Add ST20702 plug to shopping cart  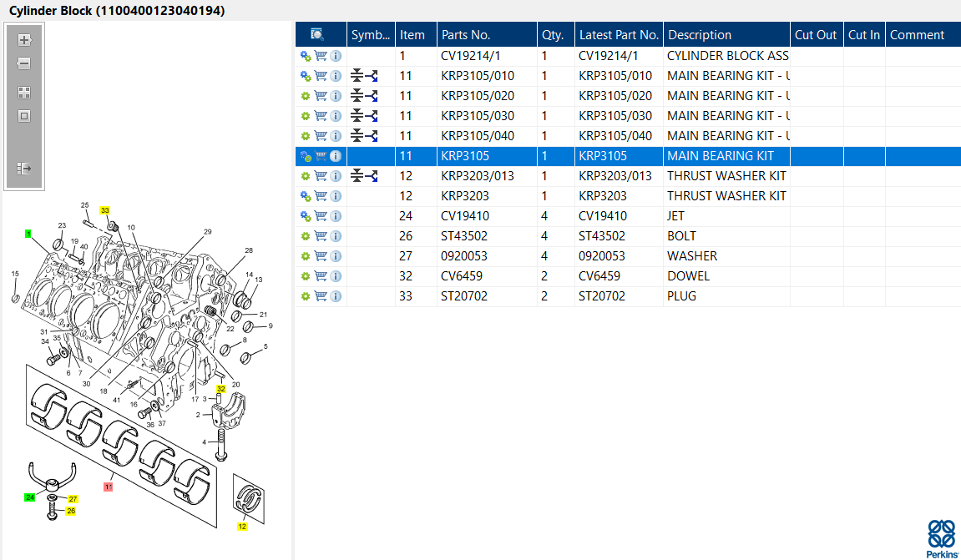(x=321, y=296)
